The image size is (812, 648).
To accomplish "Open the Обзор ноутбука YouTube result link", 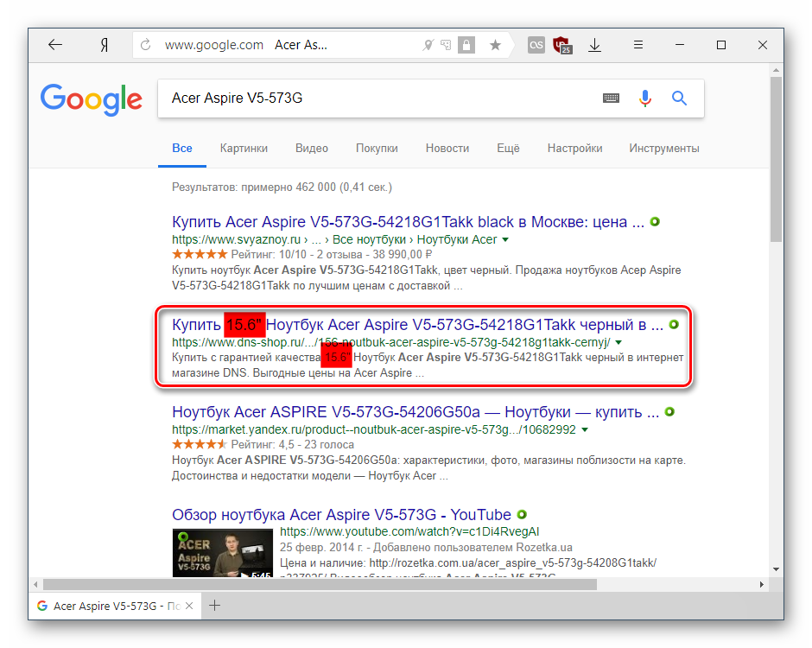I will tap(341, 515).
